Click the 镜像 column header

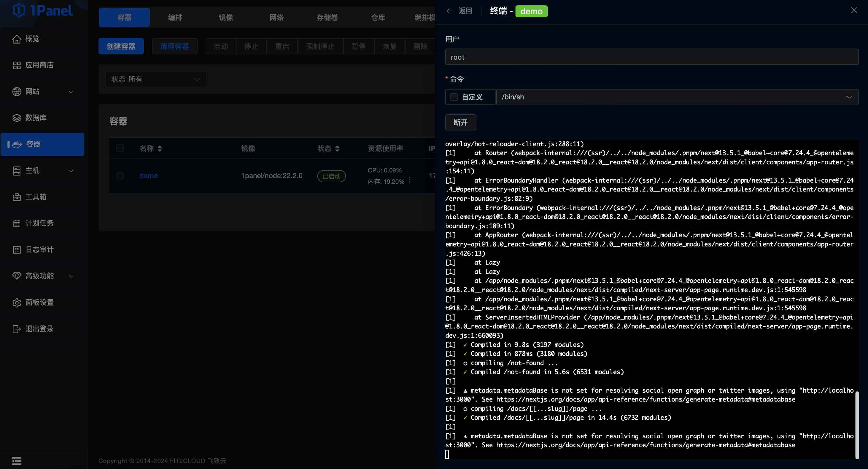click(248, 149)
